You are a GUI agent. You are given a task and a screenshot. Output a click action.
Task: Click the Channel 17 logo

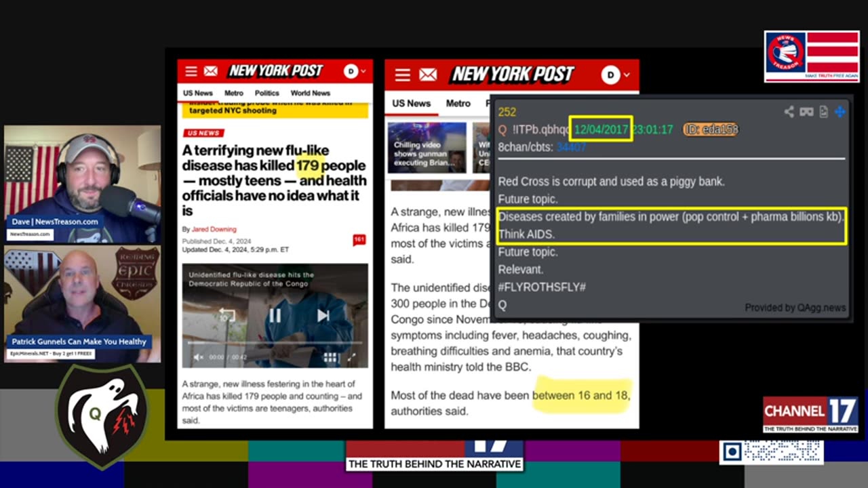(810, 414)
